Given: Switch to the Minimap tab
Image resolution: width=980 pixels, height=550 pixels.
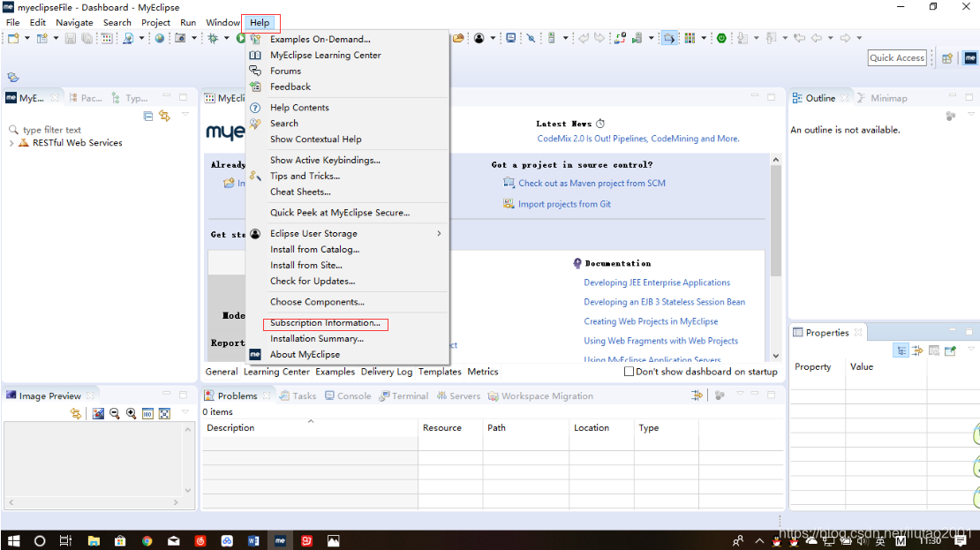Looking at the screenshot, I should pyautogui.click(x=882, y=98).
